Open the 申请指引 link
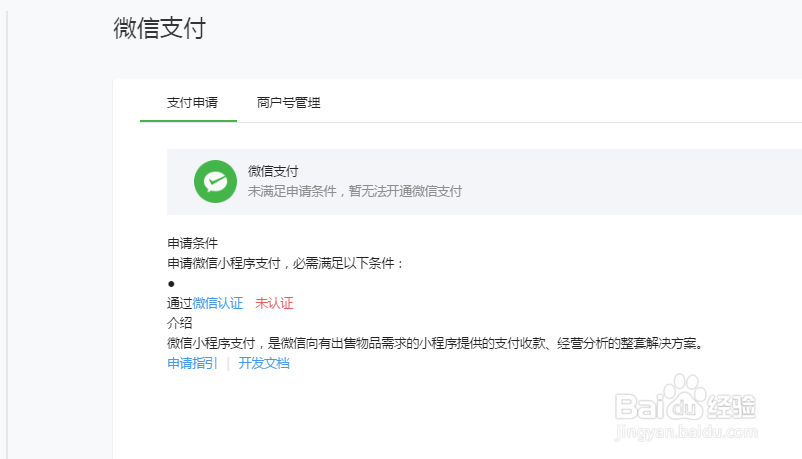 click(x=192, y=363)
